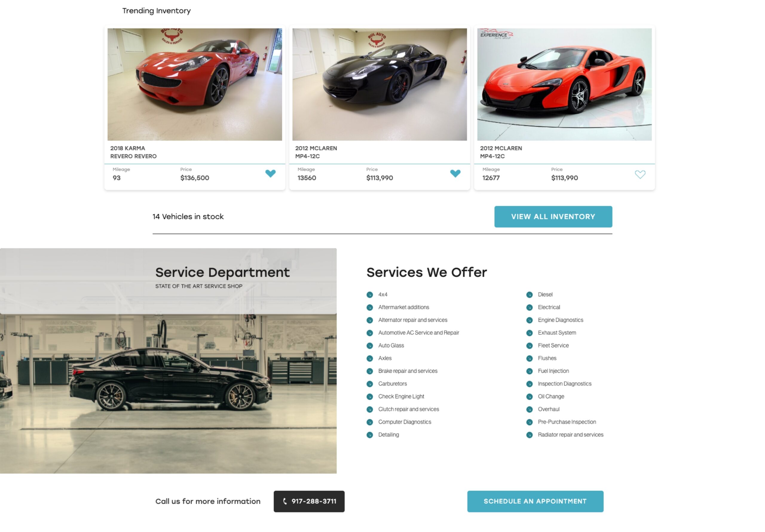Click bullet icon beside Diesel
Screen dimensions: 765x532
(x=529, y=295)
